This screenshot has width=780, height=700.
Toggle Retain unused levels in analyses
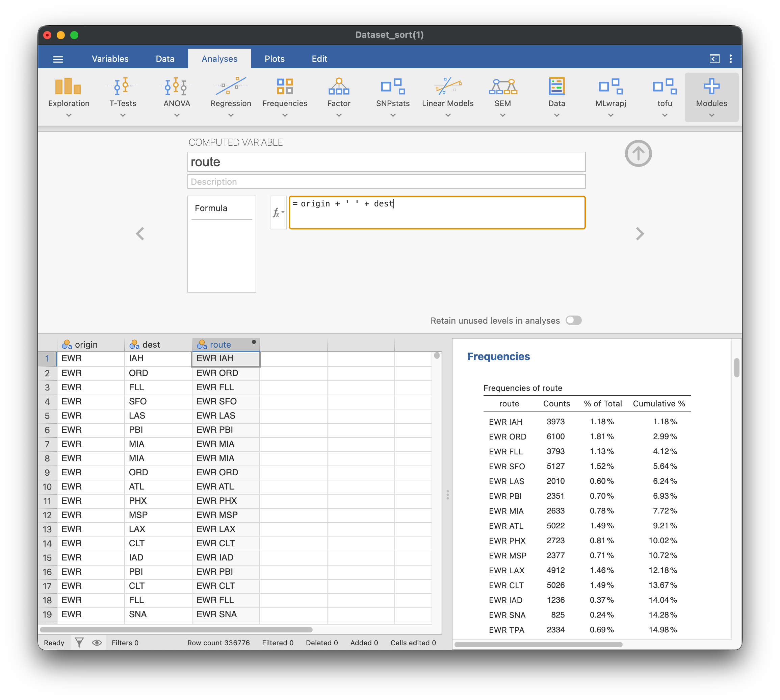573,320
